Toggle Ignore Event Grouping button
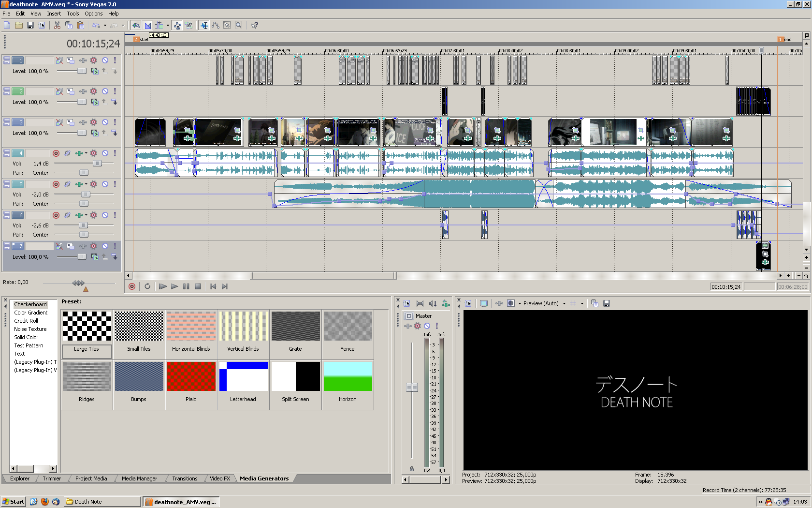Screen dimensions: 812x508 click(189, 25)
